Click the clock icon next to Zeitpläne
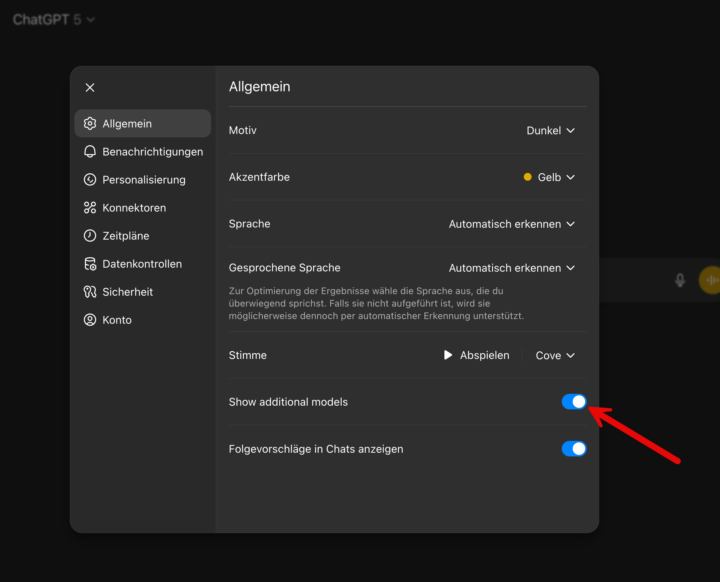720x582 pixels. (90, 236)
